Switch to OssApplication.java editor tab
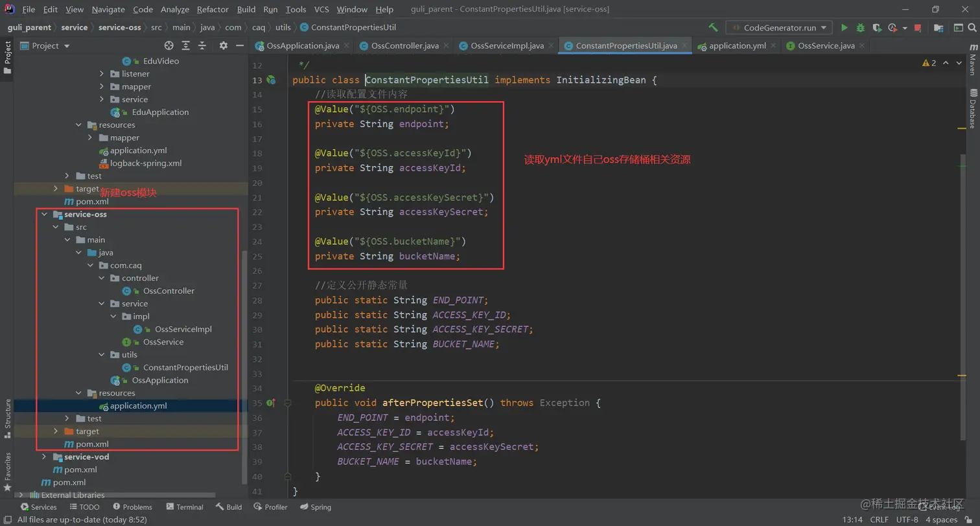This screenshot has width=980, height=526. (x=303, y=45)
